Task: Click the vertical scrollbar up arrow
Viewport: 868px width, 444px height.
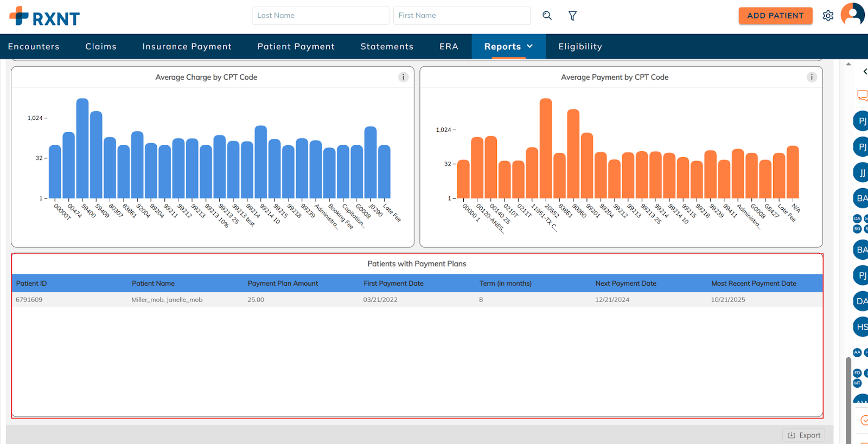Action: (x=848, y=65)
